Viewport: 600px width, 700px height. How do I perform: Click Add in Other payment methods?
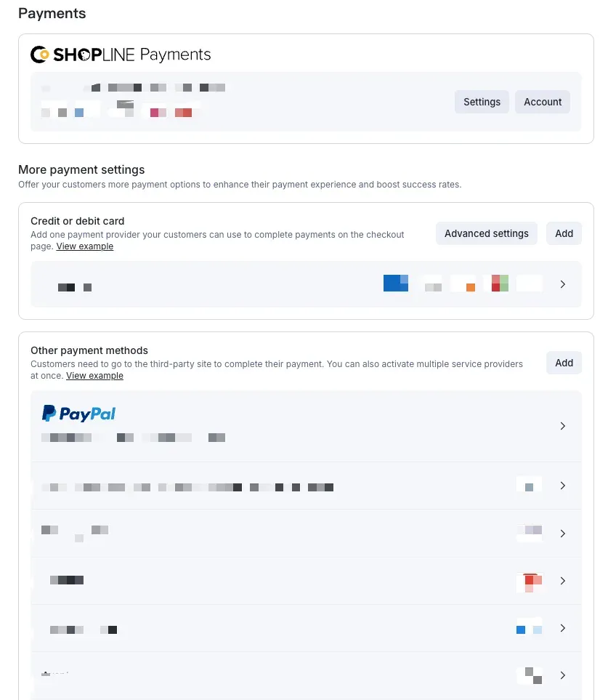pyautogui.click(x=564, y=363)
